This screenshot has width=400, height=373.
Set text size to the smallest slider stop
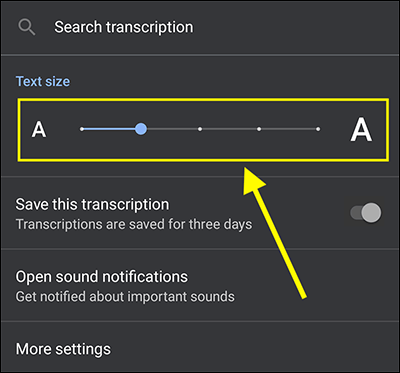click(x=82, y=129)
